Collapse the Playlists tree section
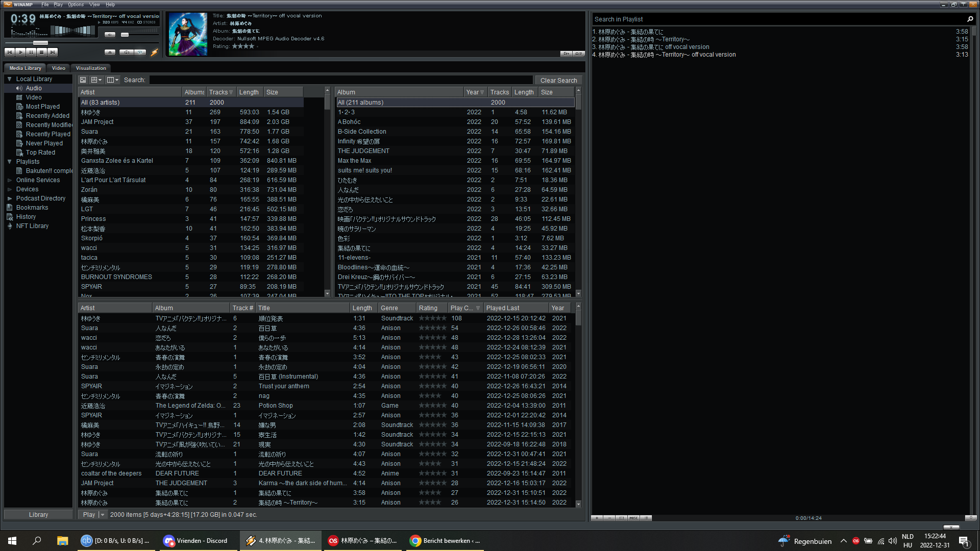 [x=9, y=161]
